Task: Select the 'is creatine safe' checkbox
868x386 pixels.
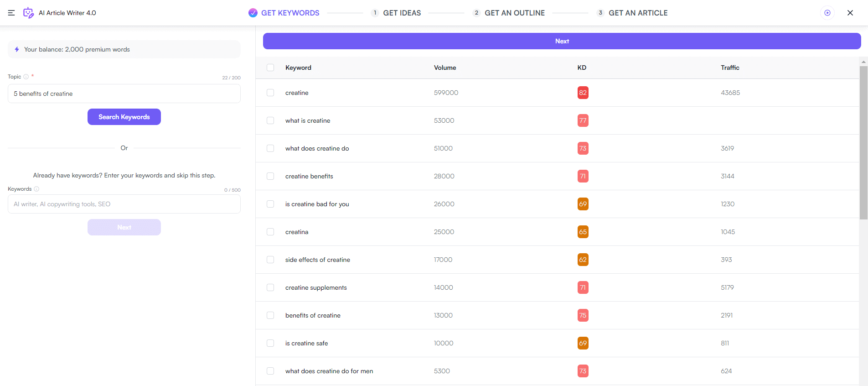Action: click(x=270, y=343)
